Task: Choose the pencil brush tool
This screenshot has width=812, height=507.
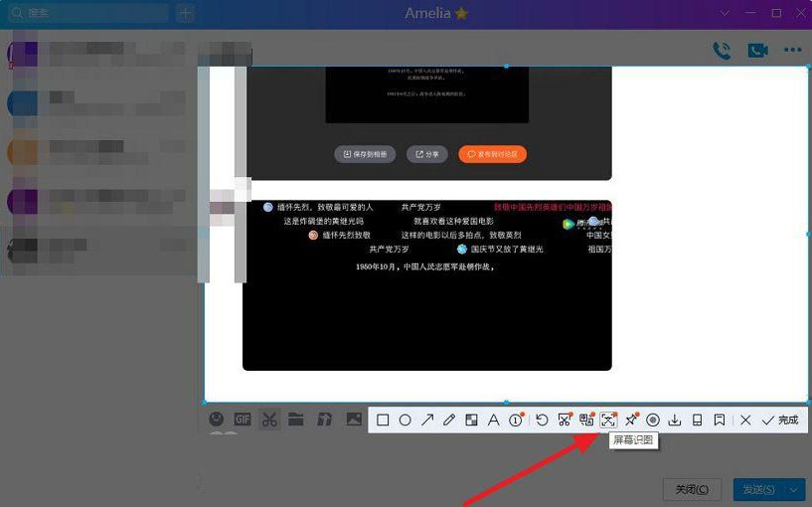Action: click(x=449, y=421)
